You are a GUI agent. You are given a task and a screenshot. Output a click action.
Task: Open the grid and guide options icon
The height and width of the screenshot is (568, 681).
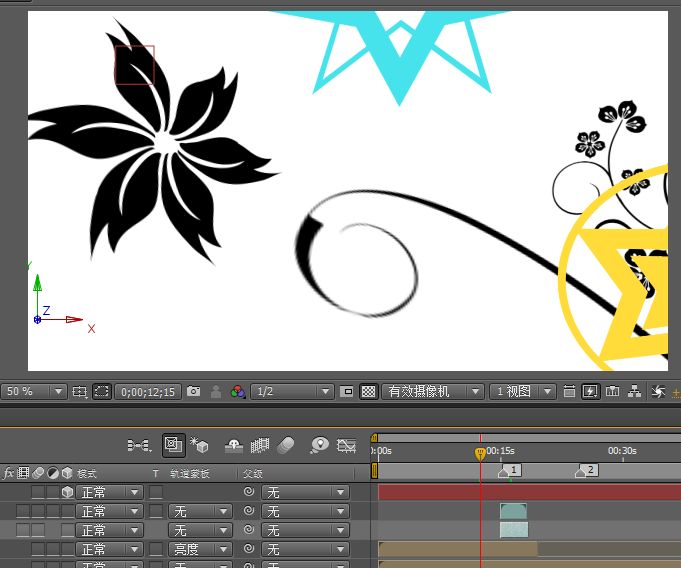pyautogui.click(x=79, y=392)
